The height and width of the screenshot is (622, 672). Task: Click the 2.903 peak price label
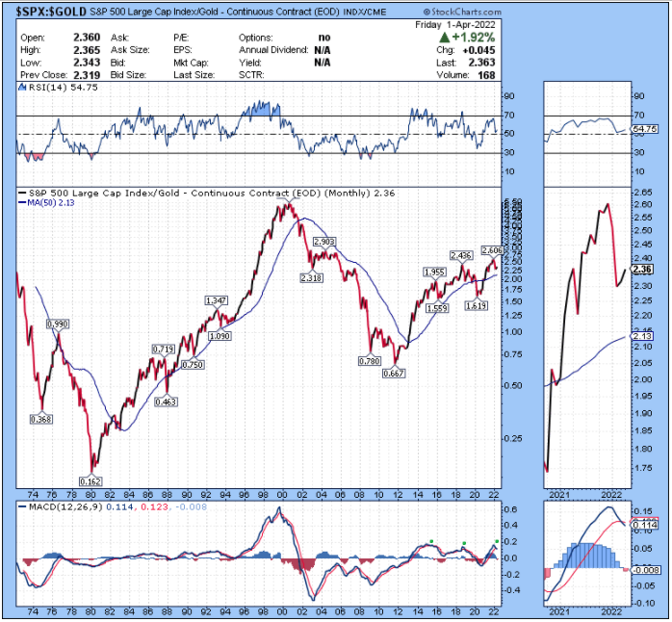coord(324,242)
